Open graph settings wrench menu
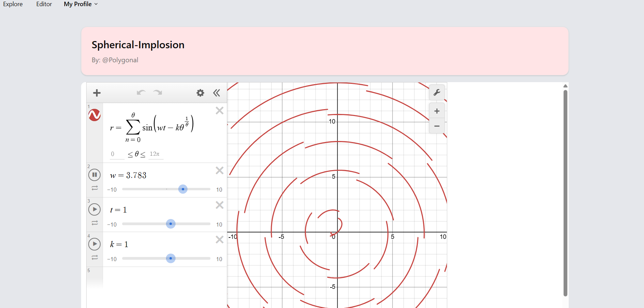 click(437, 92)
